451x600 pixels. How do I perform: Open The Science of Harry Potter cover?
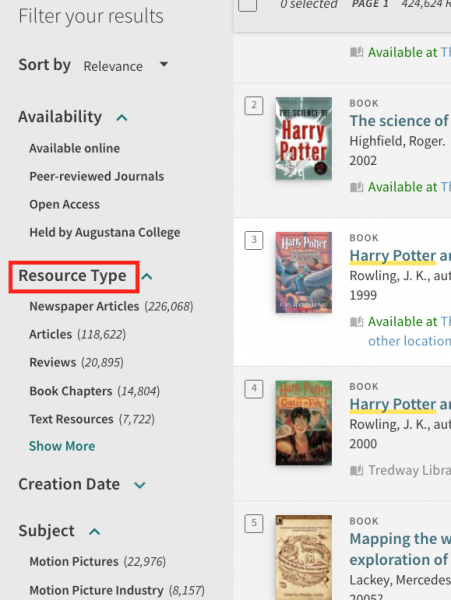click(304, 139)
